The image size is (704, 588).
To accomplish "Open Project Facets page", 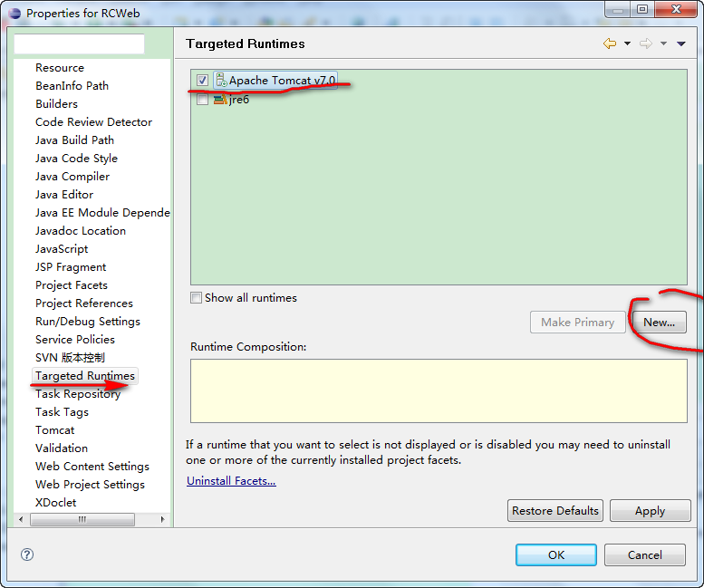I will click(x=72, y=285).
